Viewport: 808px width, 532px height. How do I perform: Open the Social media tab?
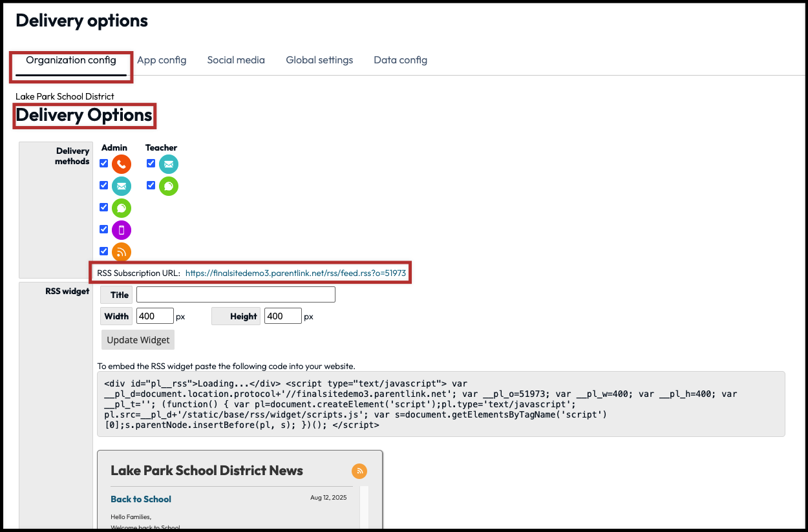pyautogui.click(x=236, y=60)
